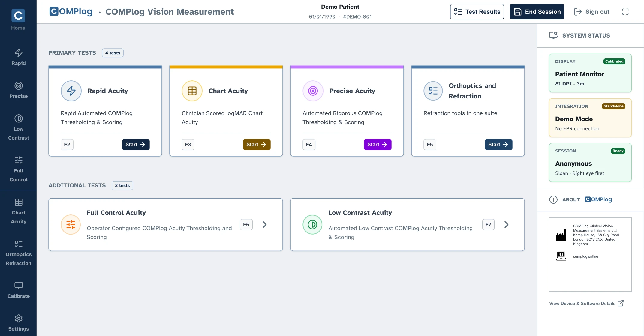Click the F3 shortcut key badge
The image size is (644, 336).
(x=188, y=145)
